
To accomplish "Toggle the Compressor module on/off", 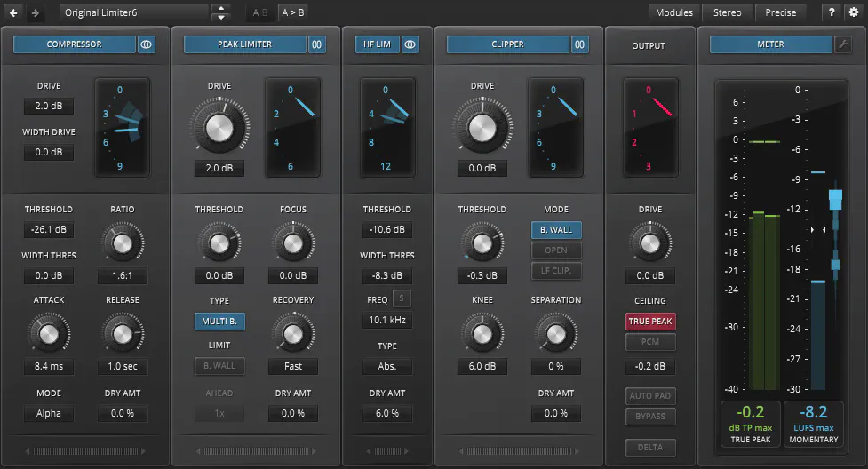I will click(74, 44).
